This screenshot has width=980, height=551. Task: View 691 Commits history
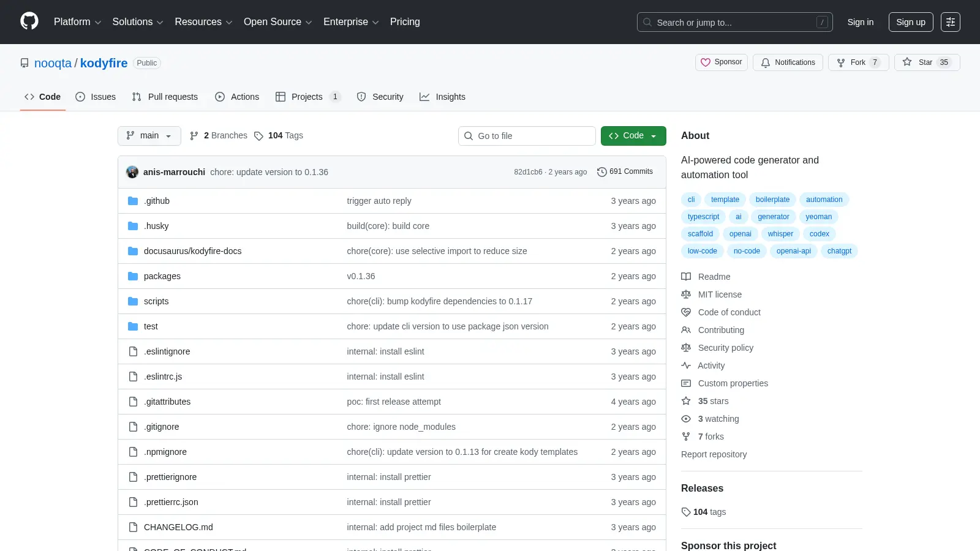tap(625, 172)
